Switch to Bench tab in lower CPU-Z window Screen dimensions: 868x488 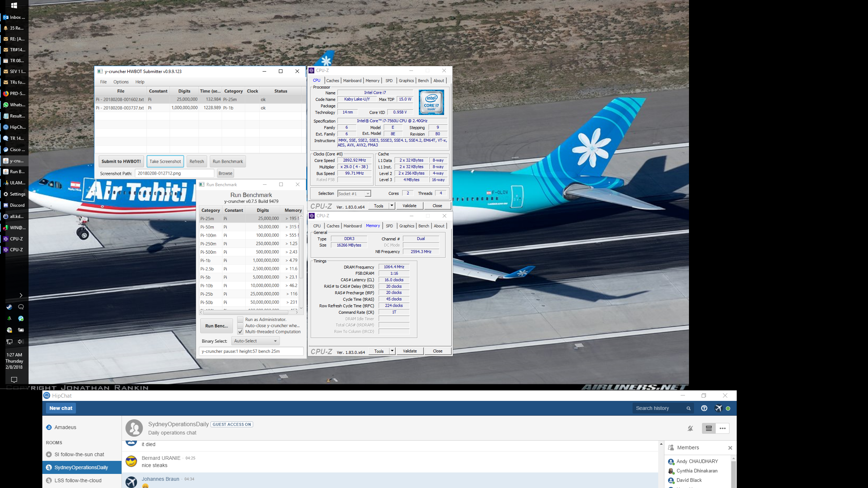(424, 226)
